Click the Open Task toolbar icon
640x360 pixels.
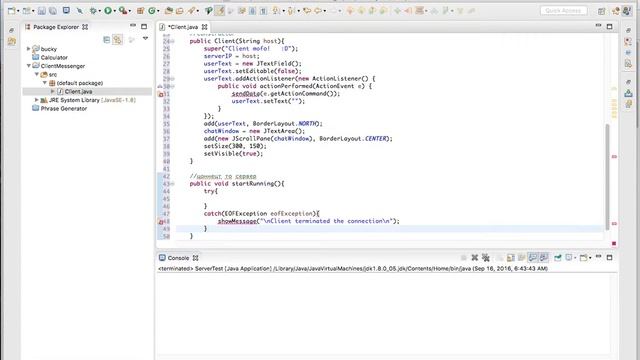[179, 11]
